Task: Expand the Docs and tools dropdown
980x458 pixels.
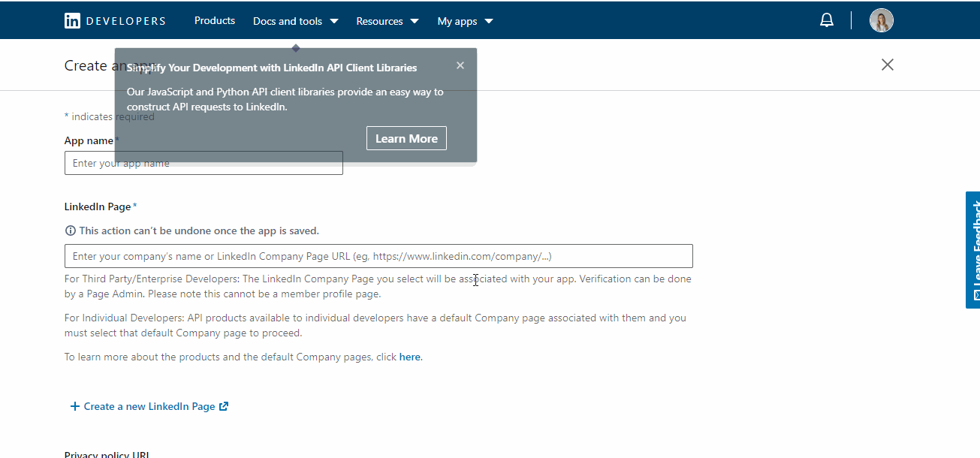Action: (x=296, y=21)
